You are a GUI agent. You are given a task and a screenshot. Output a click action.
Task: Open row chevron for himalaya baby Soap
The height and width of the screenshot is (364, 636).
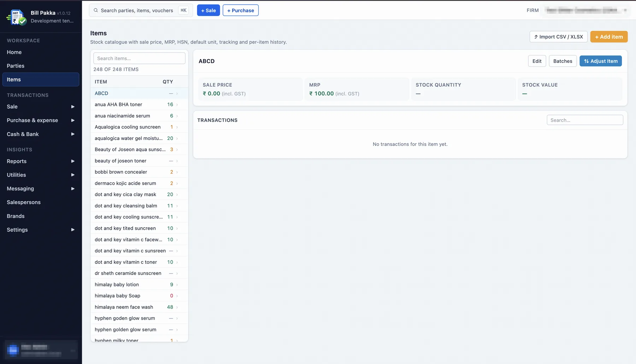point(177,296)
